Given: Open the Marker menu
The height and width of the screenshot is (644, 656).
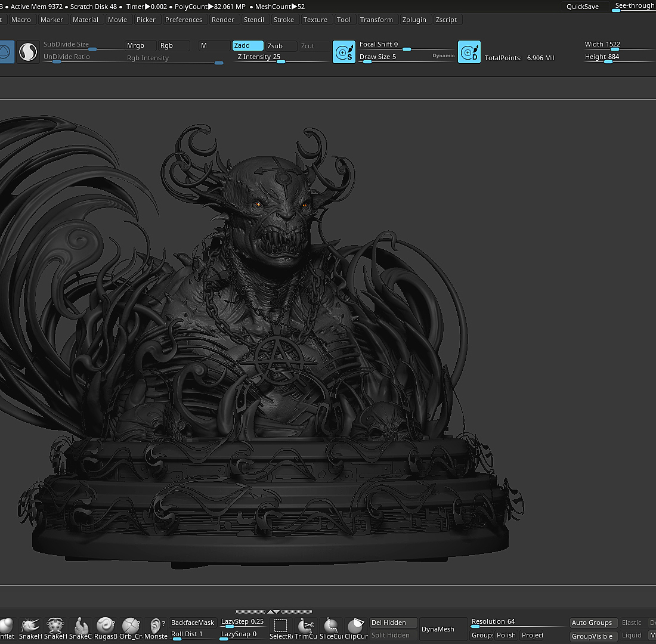Looking at the screenshot, I should coord(51,20).
